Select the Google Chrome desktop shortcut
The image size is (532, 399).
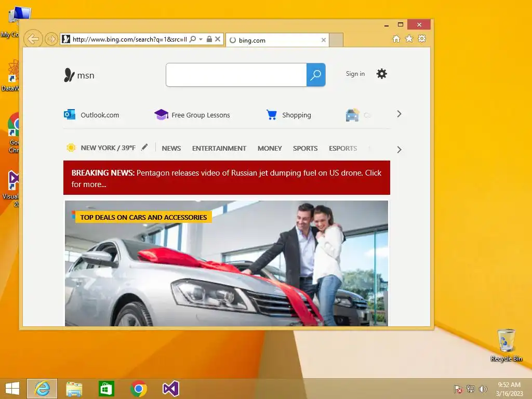pyautogui.click(x=14, y=133)
